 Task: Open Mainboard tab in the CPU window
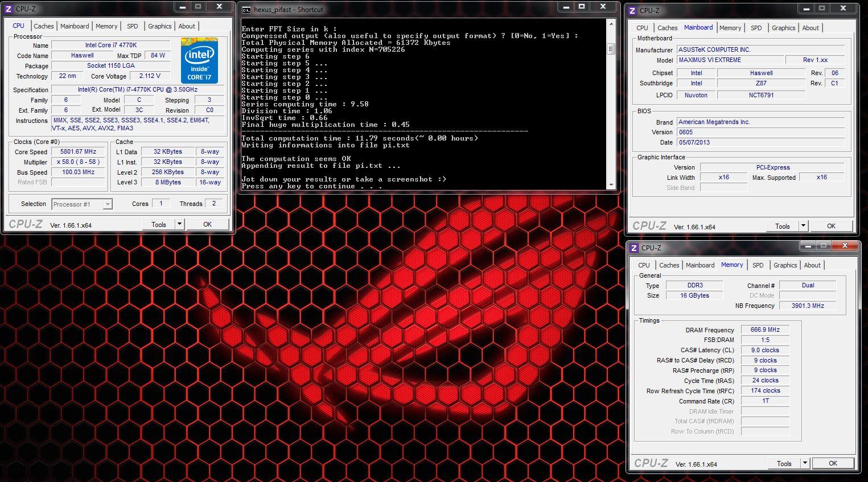point(75,26)
